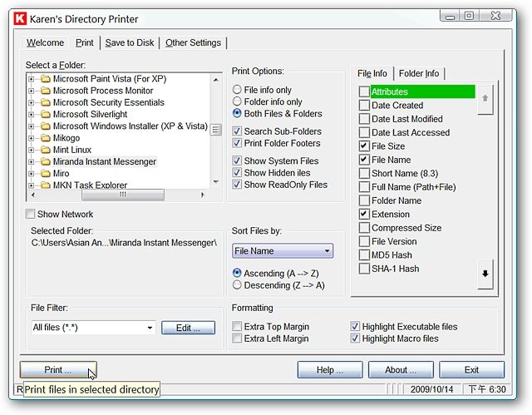Click folder tree scroll up arrow
532x415 pixels.
point(216,80)
